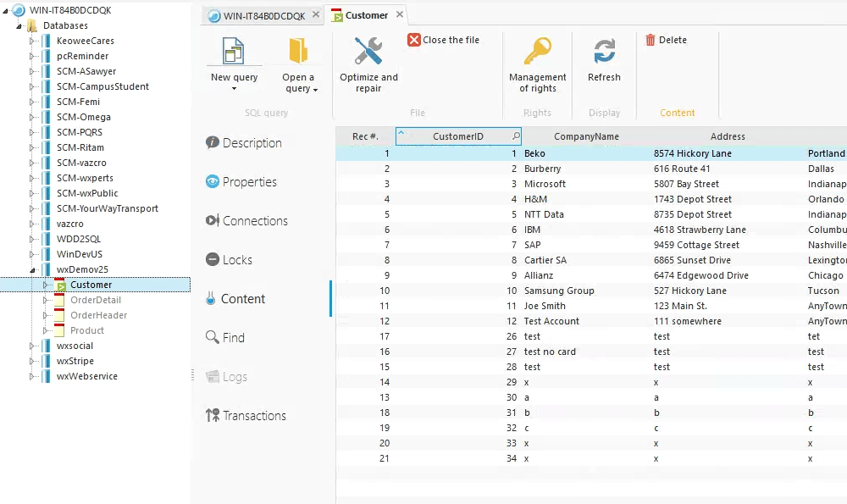
Task: Sort by the CompanyName column header
Action: (586, 136)
